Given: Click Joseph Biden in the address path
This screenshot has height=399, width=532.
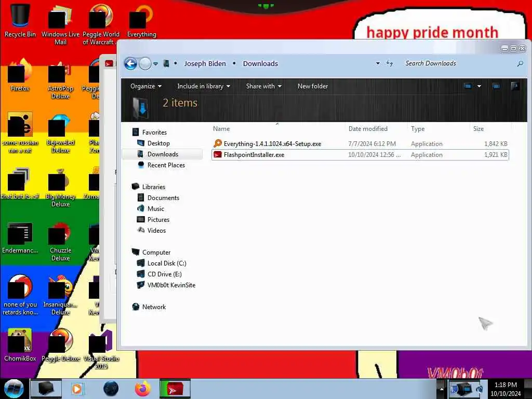Looking at the screenshot, I should coord(205,63).
